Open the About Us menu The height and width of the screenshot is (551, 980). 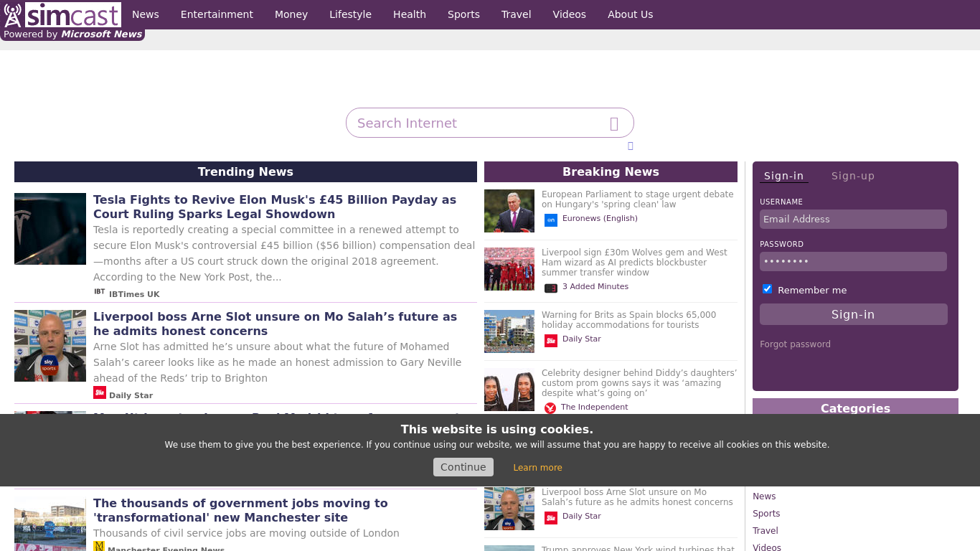click(631, 14)
